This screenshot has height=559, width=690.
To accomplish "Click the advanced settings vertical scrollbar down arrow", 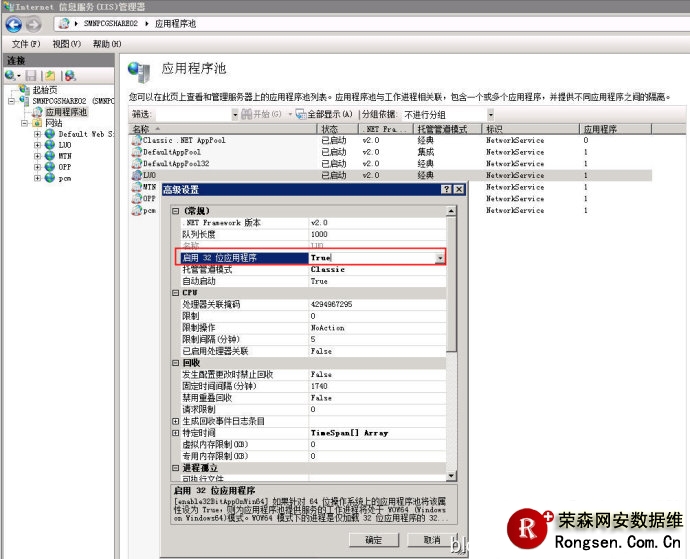I will tap(452, 475).
